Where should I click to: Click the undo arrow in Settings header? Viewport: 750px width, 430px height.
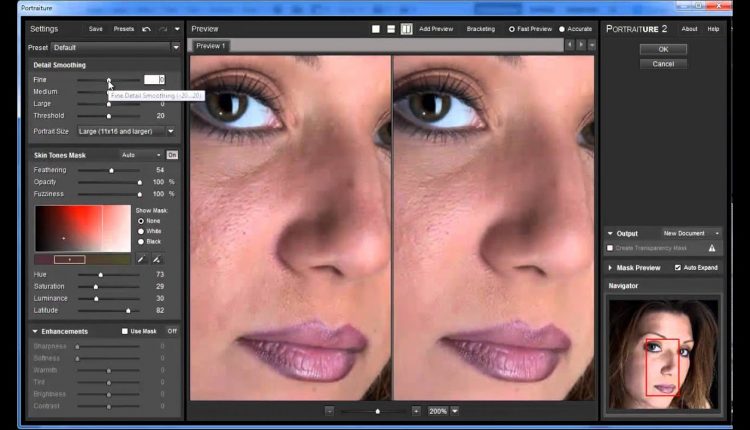(x=147, y=29)
